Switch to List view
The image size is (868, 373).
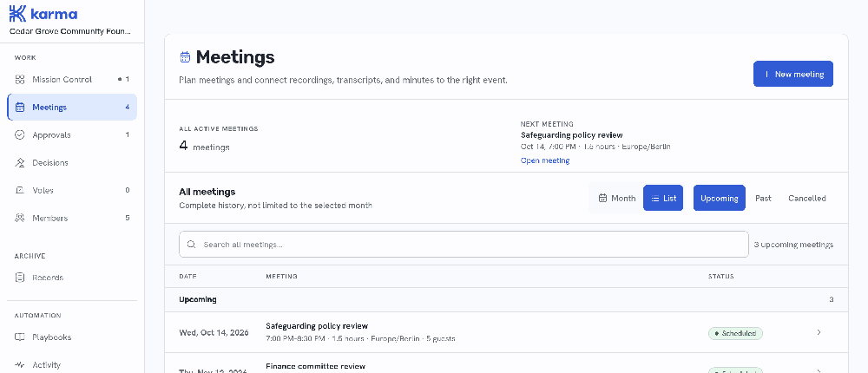click(663, 198)
